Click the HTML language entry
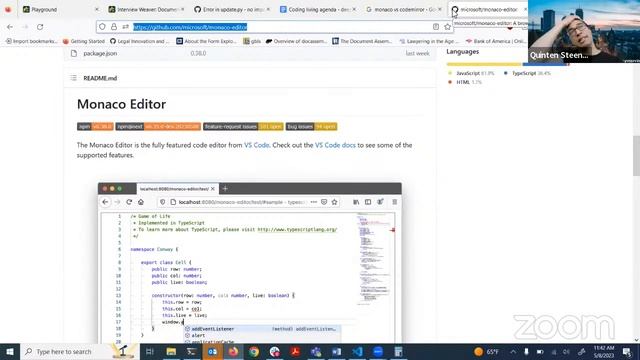The width and height of the screenshot is (640, 360). [465, 82]
